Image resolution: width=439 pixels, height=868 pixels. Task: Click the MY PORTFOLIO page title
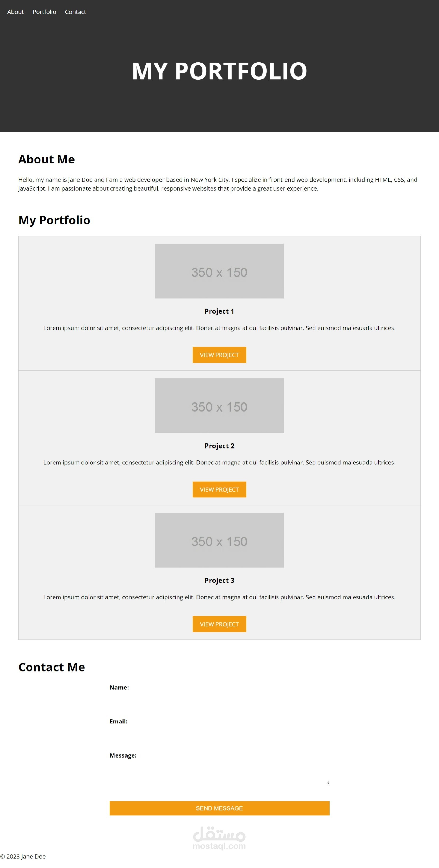pyautogui.click(x=219, y=71)
